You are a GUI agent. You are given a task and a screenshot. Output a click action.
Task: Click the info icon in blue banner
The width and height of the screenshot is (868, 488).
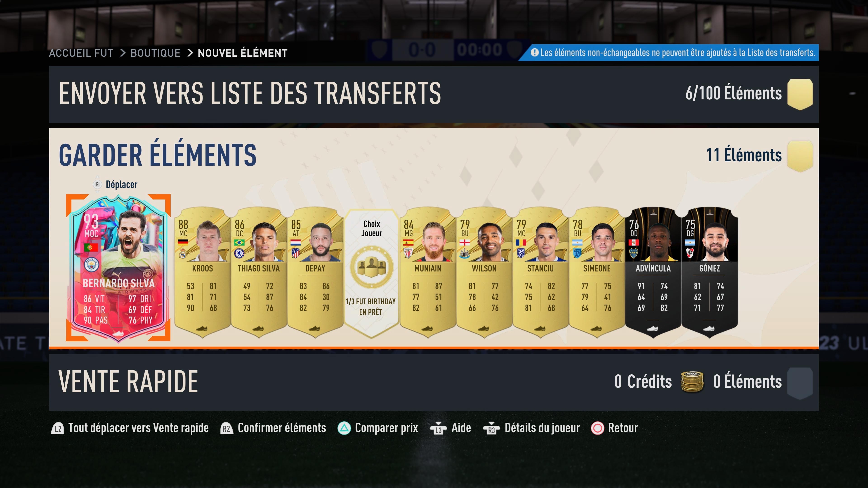(534, 53)
